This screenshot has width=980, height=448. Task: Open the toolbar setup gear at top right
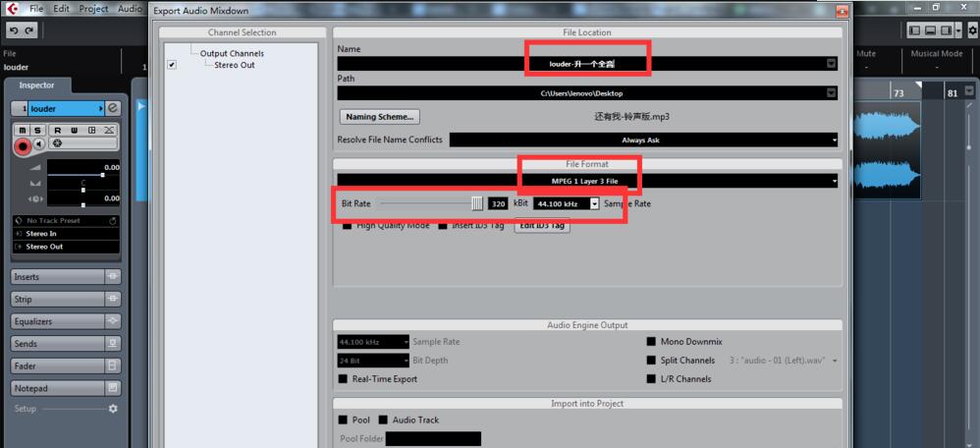[x=972, y=30]
